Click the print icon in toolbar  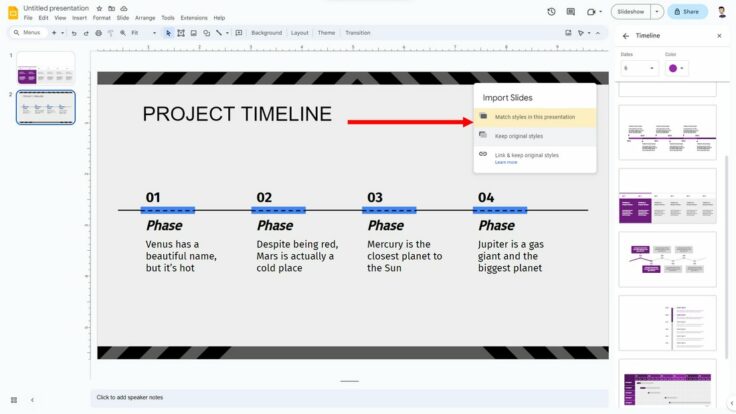pyautogui.click(x=99, y=33)
